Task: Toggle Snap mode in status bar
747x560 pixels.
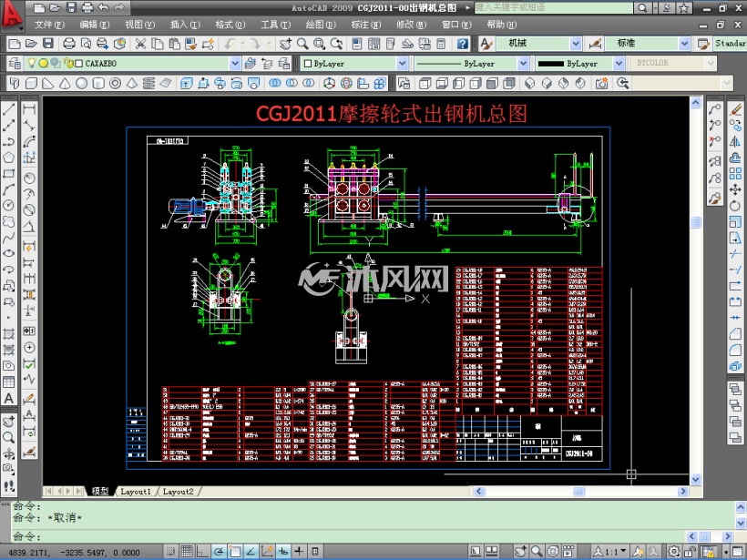Action: pos(170,552)
